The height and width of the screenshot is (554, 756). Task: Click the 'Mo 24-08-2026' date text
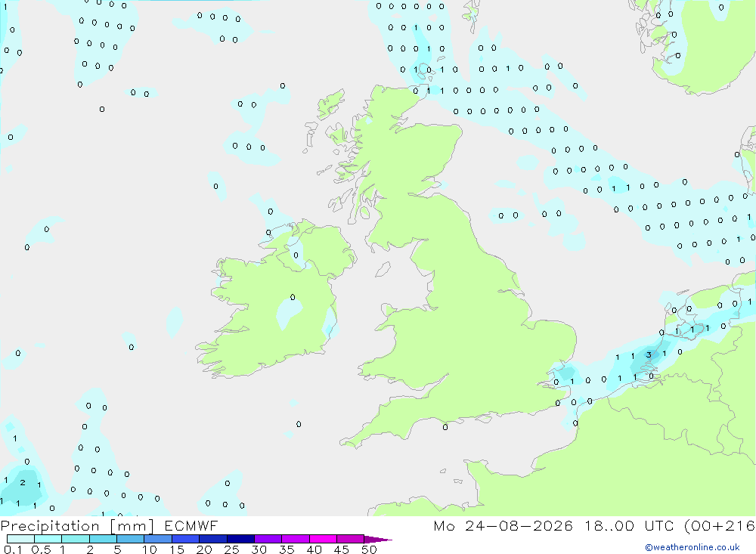503,525
